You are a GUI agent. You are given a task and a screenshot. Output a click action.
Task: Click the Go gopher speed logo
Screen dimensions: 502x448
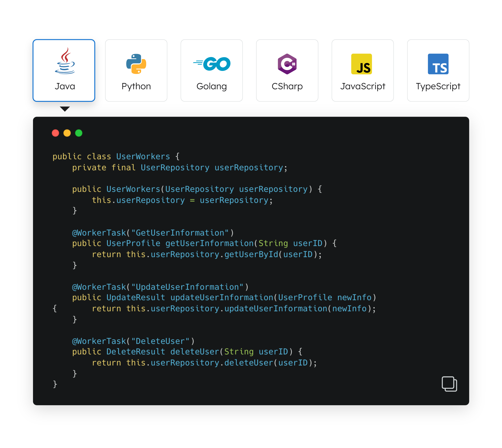pos(212,64)
